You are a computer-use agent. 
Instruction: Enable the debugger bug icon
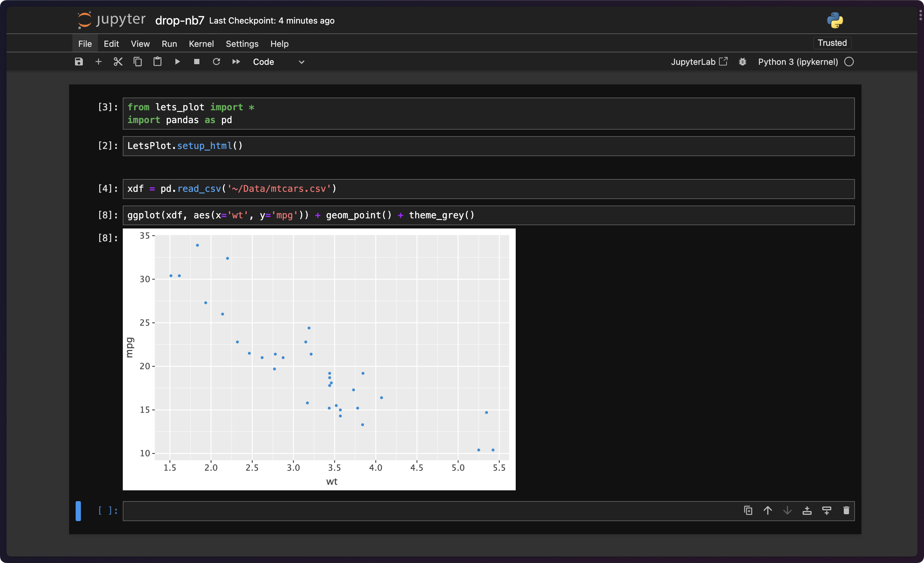point(742,62)
